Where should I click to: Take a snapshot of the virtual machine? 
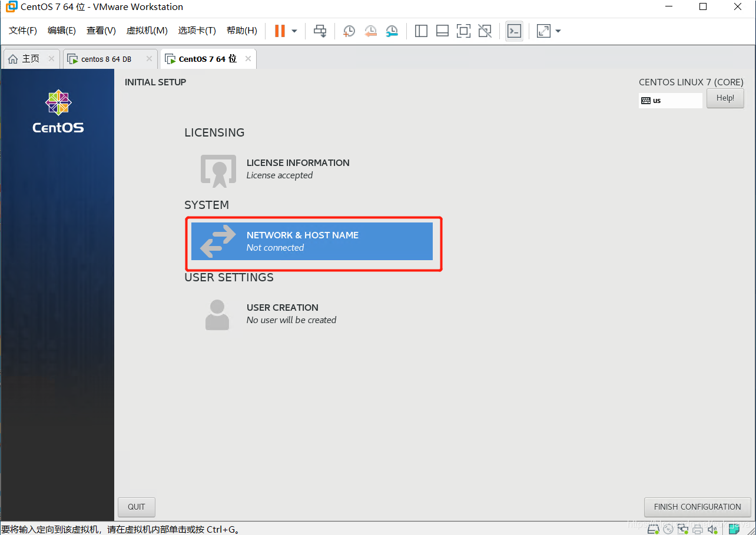click(x=349, y=31)
